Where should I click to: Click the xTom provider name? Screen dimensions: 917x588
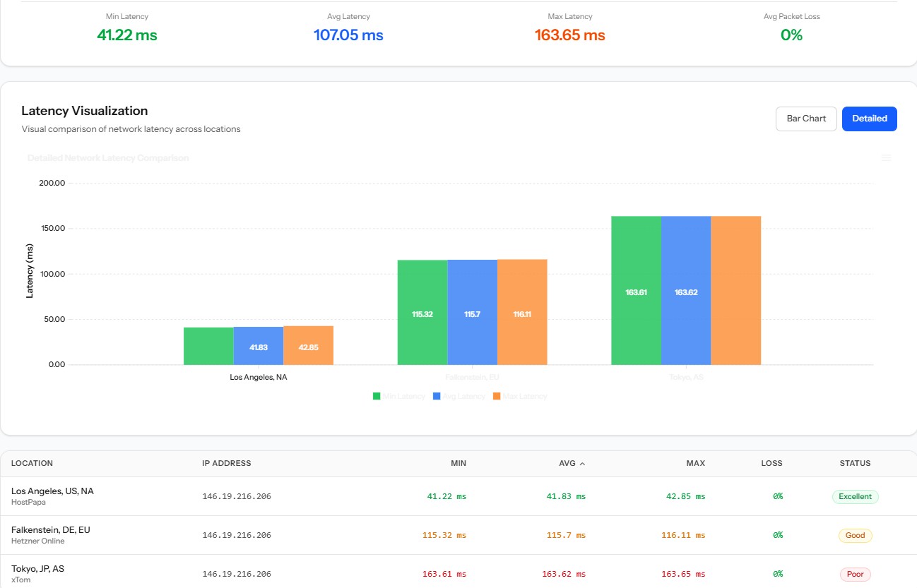(20, 580)
